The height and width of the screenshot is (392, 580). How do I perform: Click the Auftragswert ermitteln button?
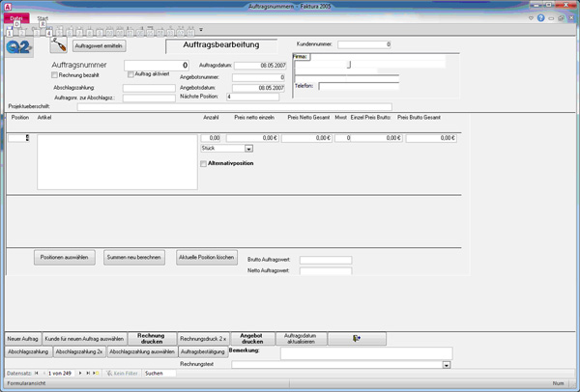[x=99, y=45]
